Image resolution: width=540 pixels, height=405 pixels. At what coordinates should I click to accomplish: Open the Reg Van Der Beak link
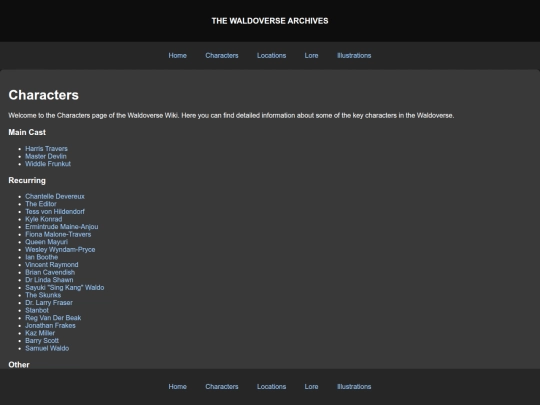pos(53,318)
